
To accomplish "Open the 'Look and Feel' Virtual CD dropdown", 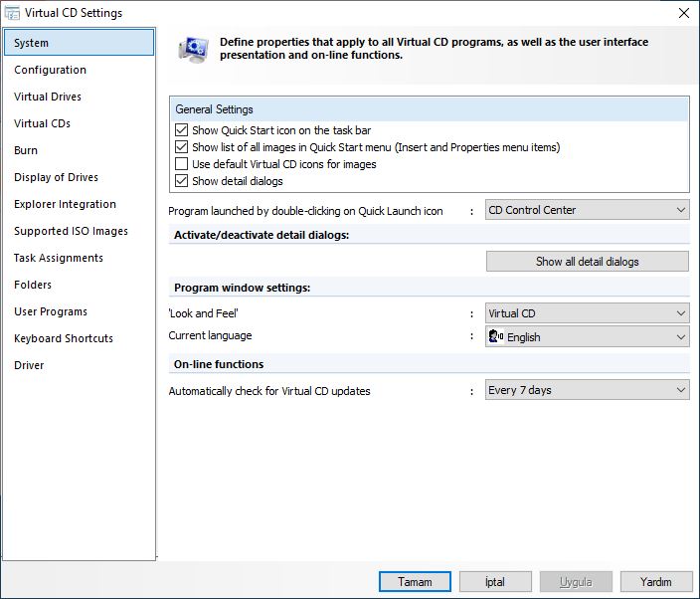I will (x=587, y=313).
